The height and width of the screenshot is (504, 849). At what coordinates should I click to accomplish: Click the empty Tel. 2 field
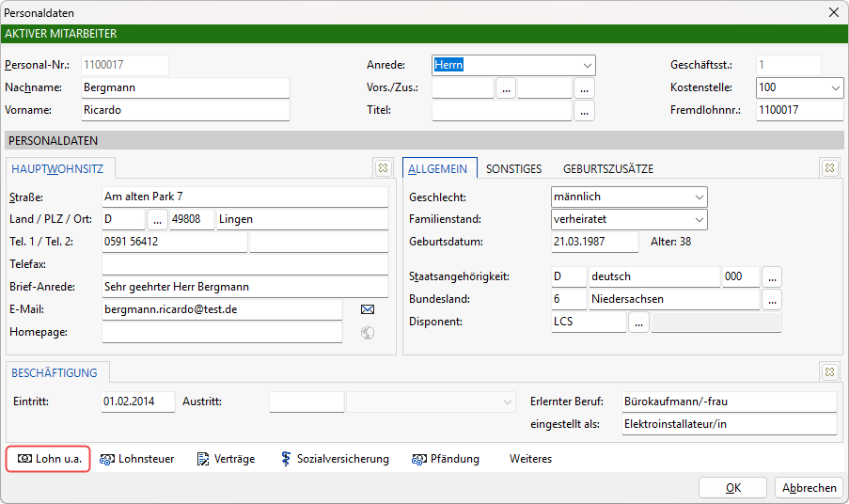(x=319, y=242)
